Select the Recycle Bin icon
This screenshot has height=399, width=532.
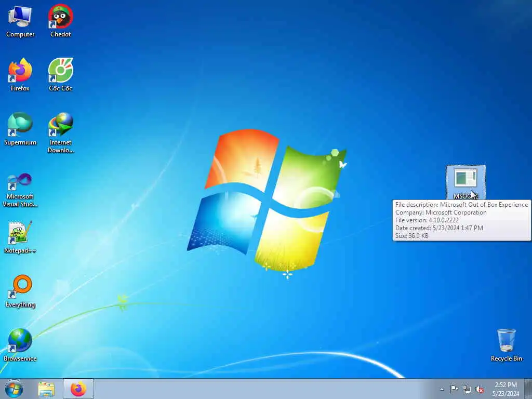tap(506, 345)
